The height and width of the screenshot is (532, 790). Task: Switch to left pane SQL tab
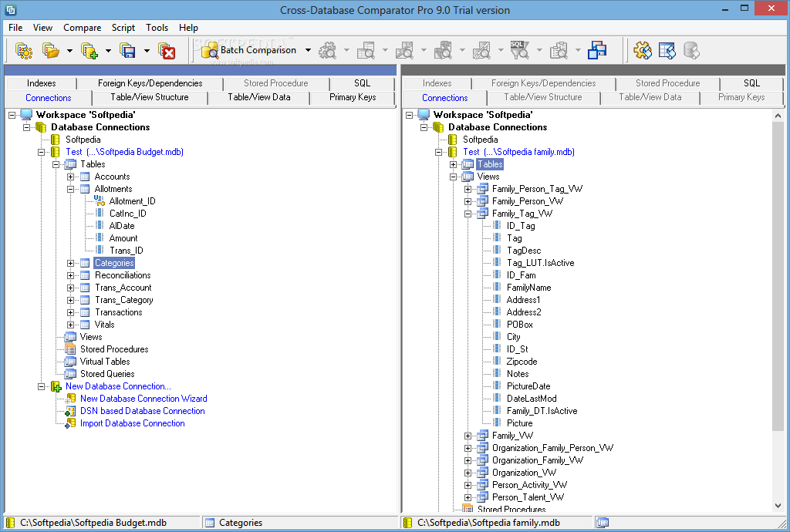(363, 83)
